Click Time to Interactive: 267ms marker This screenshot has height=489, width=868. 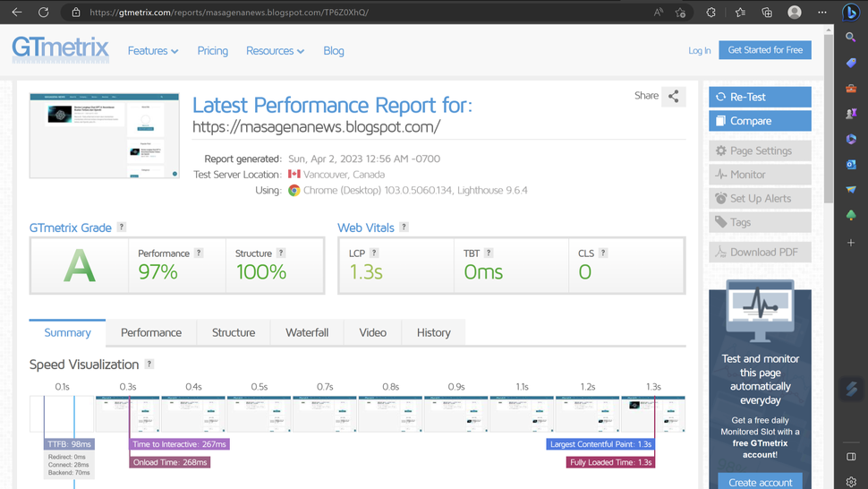click(x=179, y=444)
